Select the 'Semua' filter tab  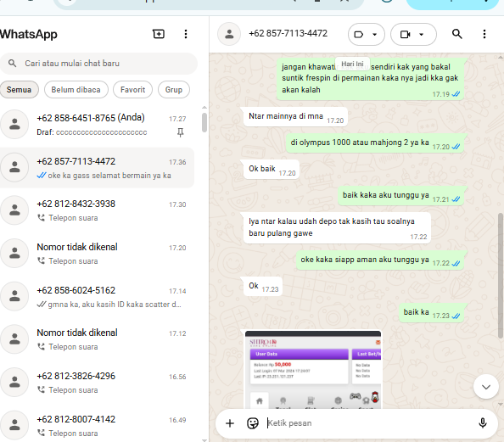coord(19,90)
